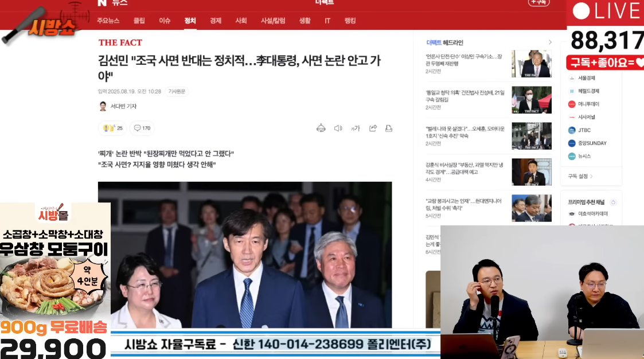Toggle the comment count indicator

click(x=142, y=128)
